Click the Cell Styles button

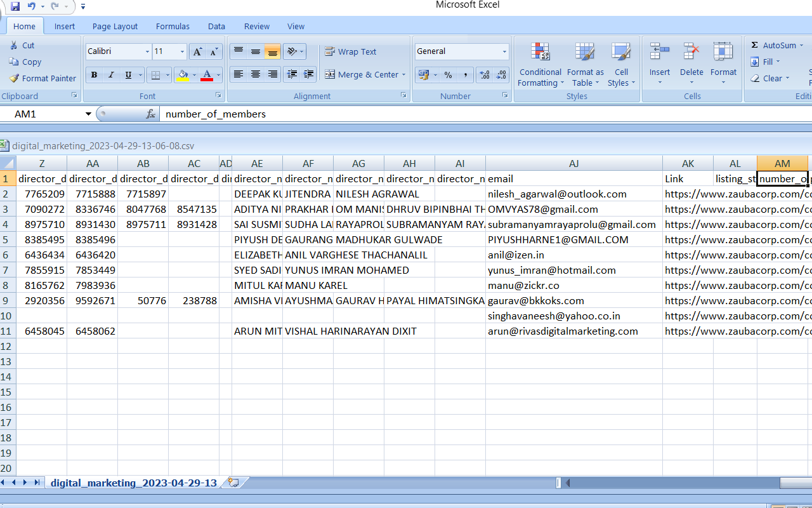click(x=621, y=63)
